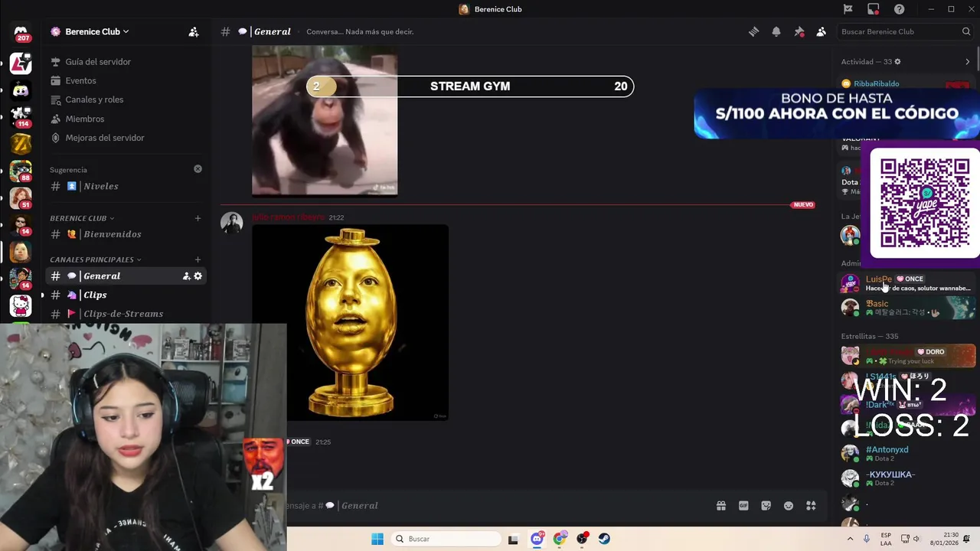Open the Clips channel
The height and width of the screenshot is (551, 980).
pyautogui.click(x=126, y=295)
